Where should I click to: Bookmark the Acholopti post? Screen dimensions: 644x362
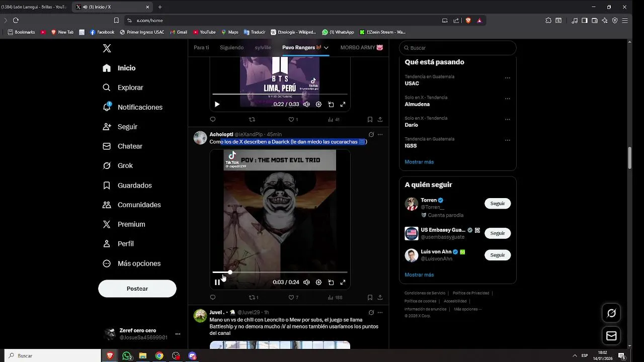[x=370, y=297]
